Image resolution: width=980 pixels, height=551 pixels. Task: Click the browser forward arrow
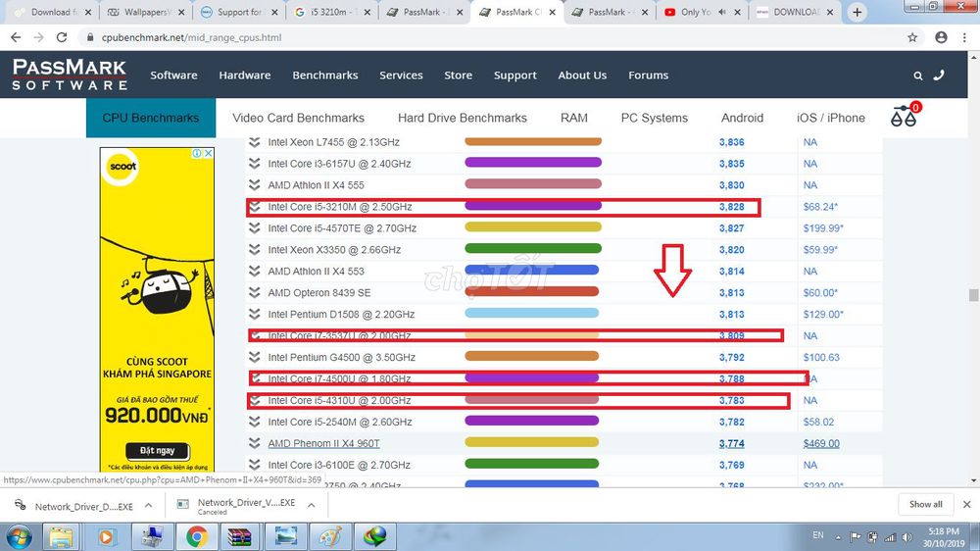click(x=39, y=37)
